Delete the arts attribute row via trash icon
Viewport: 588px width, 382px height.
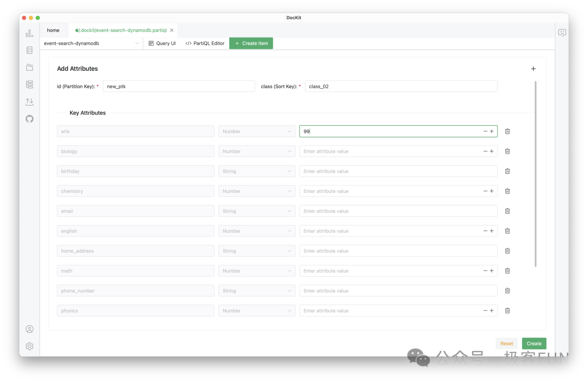[x=507, y=131]
